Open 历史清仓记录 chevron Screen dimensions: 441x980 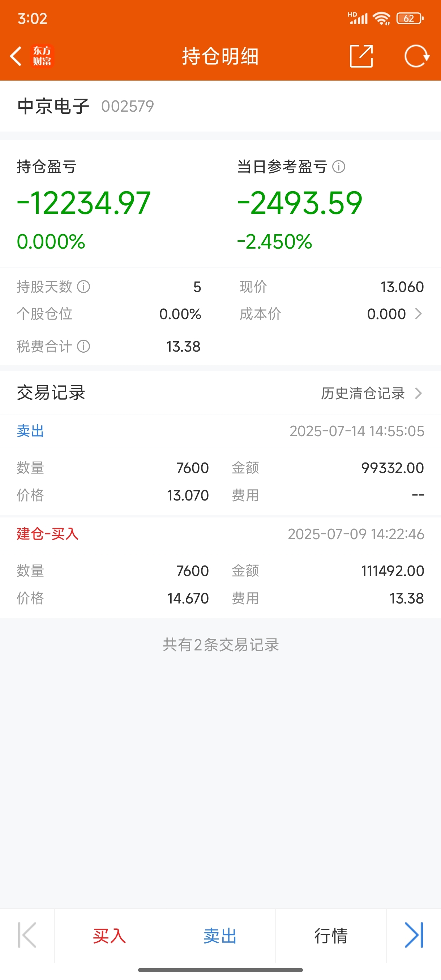pos(418,393)
